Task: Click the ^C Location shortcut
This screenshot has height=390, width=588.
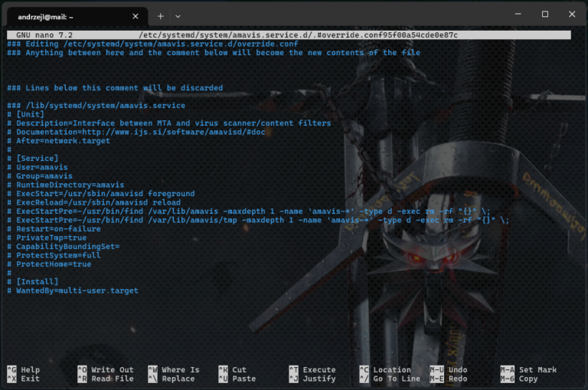Action: coord(385,370)
